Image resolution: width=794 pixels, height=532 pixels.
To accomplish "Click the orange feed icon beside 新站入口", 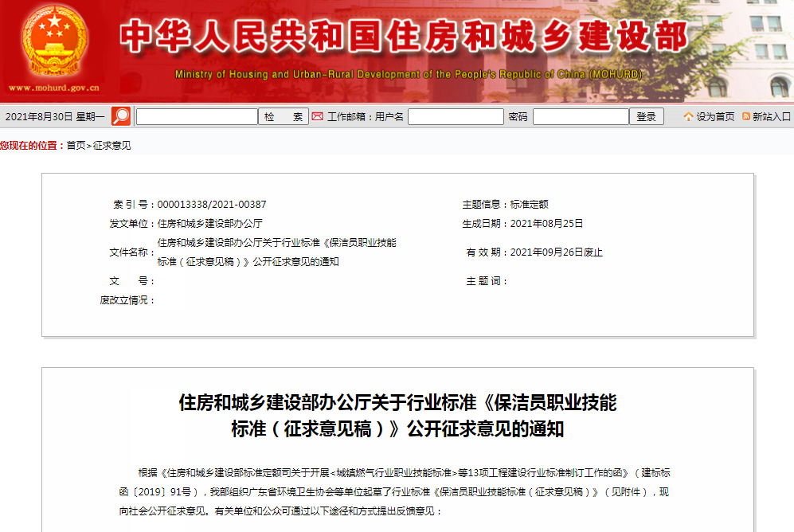I will [746, 116].
